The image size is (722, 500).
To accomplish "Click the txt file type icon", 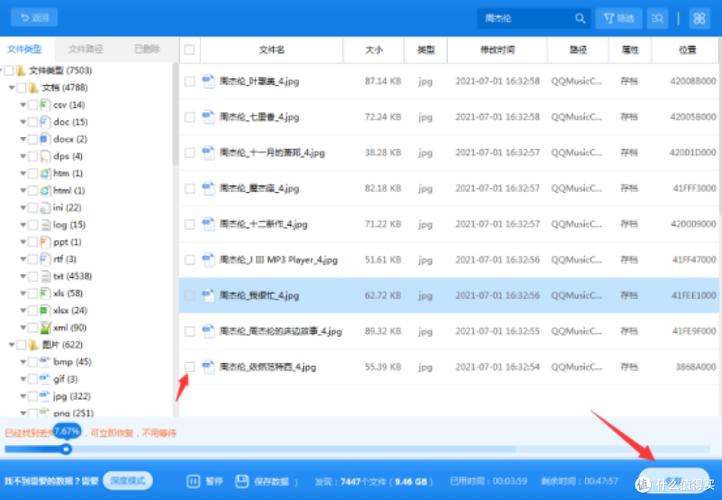I will pos(45,276).
